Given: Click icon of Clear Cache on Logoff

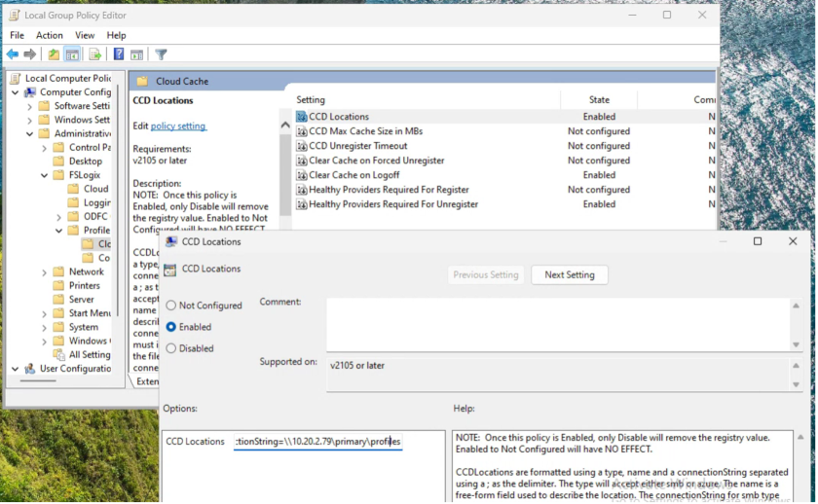Looking at the screenshot, I should pyautogui.click(x=302, y=175).
